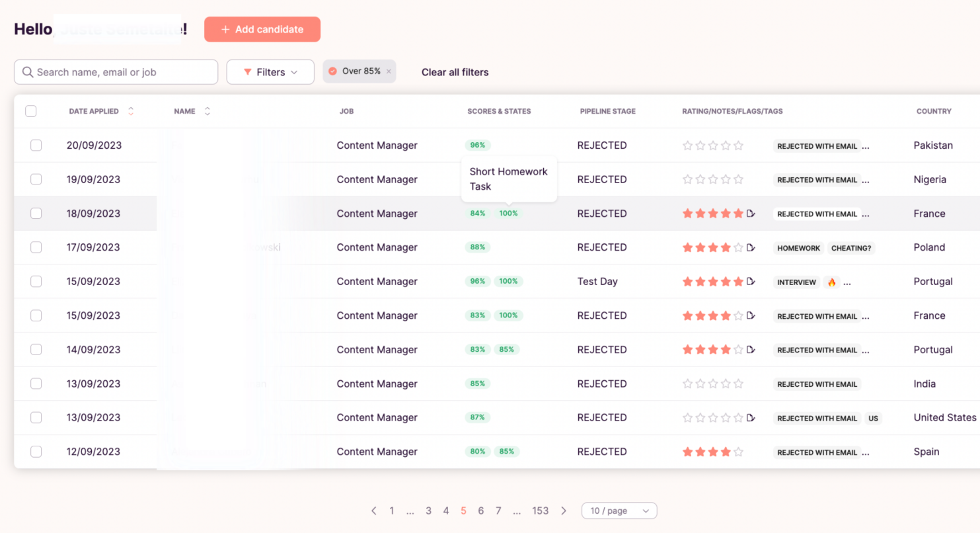
Task: Open the 10 / page dropdown
Action: point(619,511)
